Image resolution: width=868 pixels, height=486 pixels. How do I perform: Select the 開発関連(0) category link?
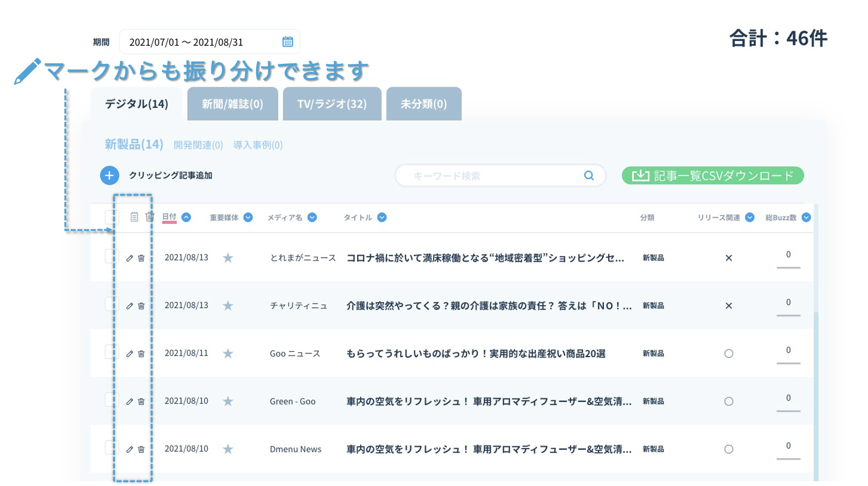click(x=198, y=145)
